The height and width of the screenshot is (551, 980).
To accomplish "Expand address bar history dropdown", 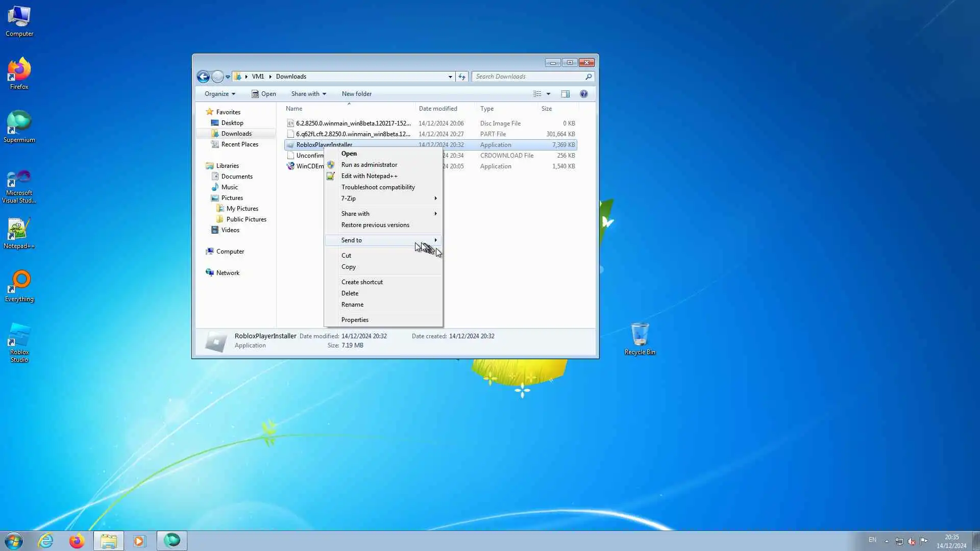I will pos(450,77).
